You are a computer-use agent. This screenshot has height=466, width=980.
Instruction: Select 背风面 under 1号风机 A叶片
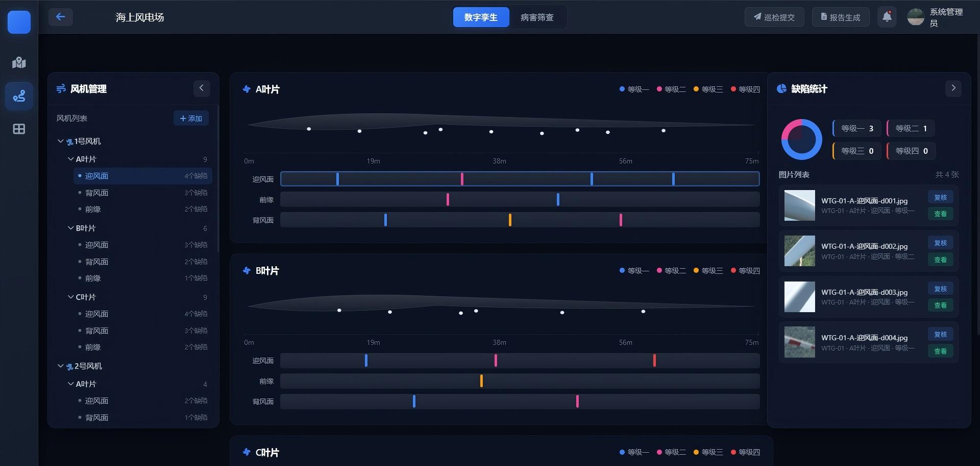[x=143, y=193]
